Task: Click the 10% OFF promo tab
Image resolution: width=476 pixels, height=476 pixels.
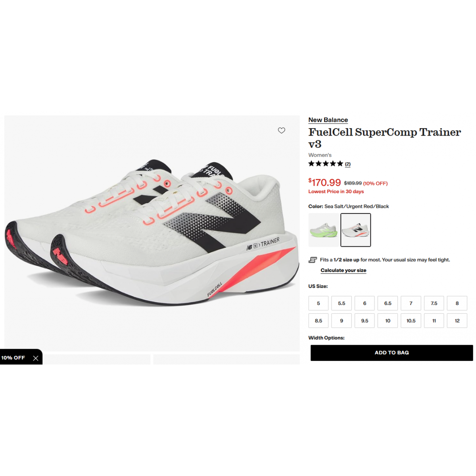Action: 13,358
